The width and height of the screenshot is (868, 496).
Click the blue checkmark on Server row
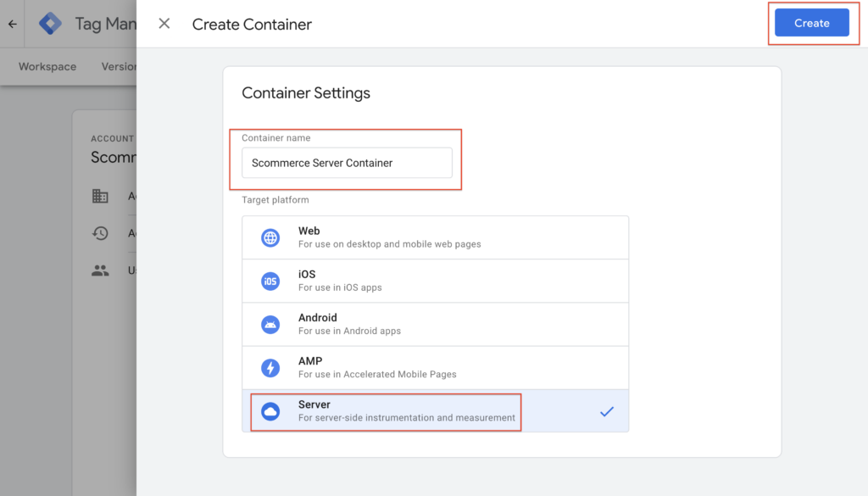point(606,412)
